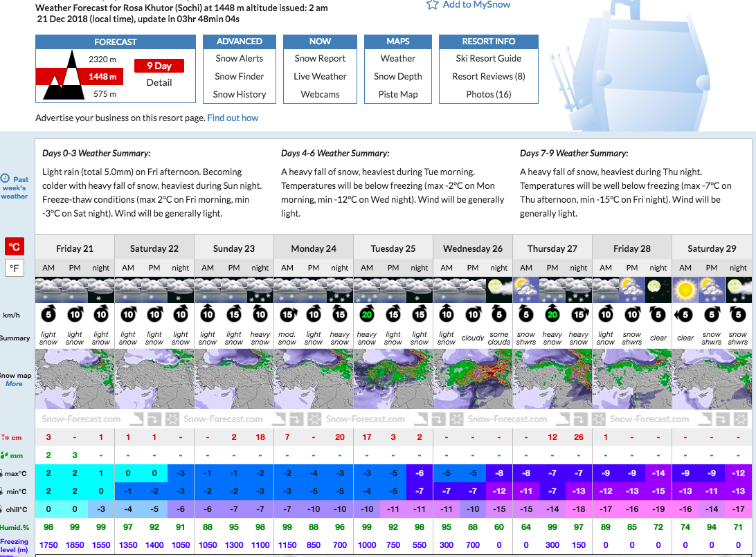Screen dimensions: 756x557
Task: Select the Friday 28 night clear moon icon
Action: pyautogui.click(x=658, y=290)
